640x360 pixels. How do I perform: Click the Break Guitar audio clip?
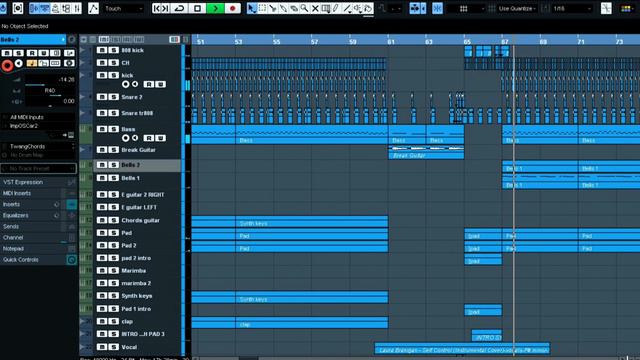click(x=426, y=152)
